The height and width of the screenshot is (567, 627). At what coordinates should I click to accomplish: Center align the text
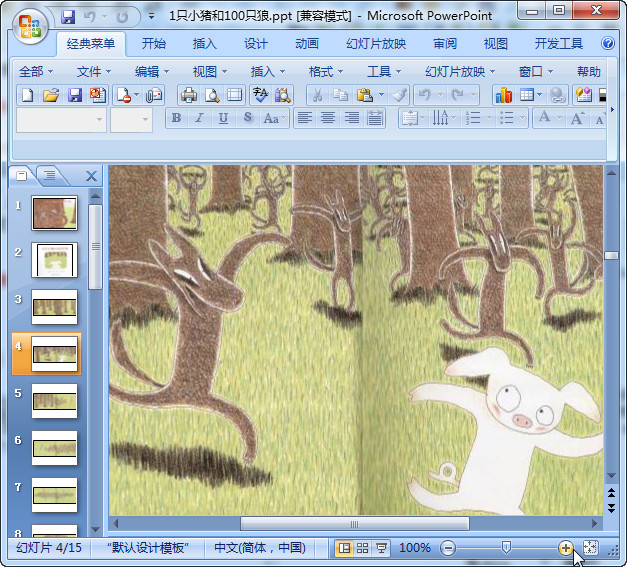click(x=328, y=118)
